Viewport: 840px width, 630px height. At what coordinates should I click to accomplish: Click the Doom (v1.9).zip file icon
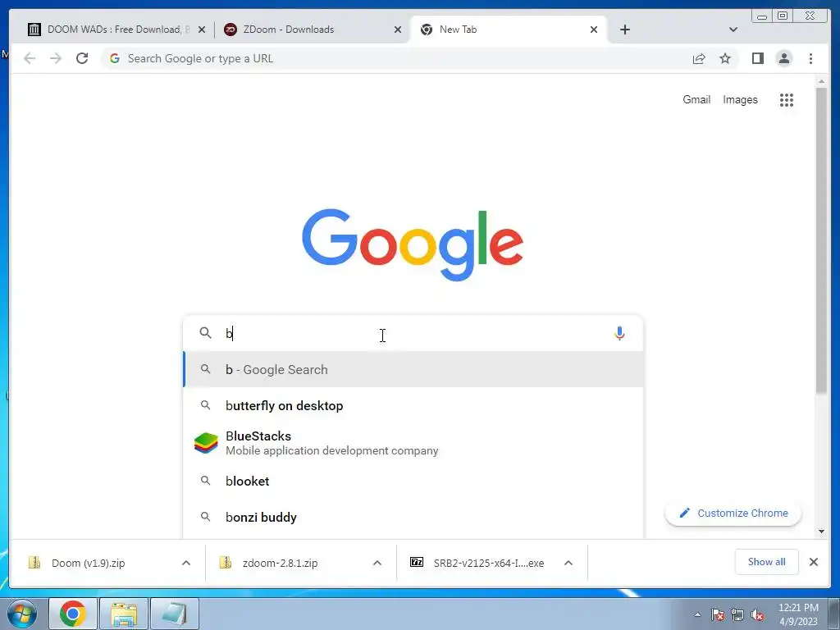34,563
